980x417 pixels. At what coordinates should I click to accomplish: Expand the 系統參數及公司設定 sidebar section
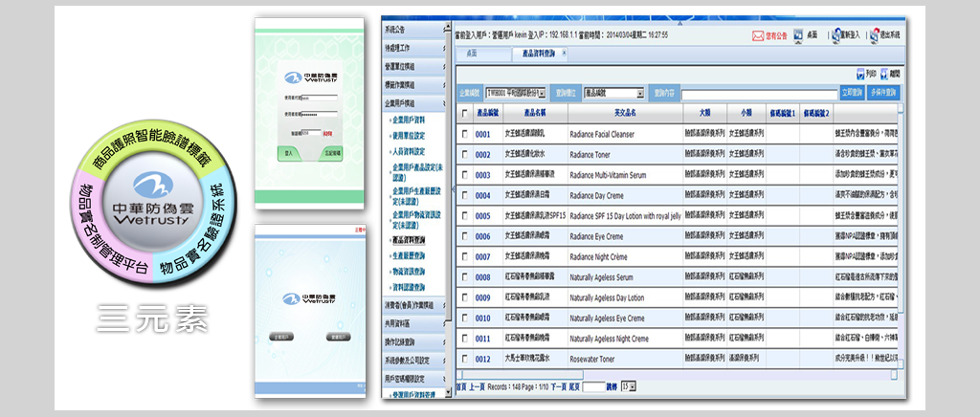(413, 361)
